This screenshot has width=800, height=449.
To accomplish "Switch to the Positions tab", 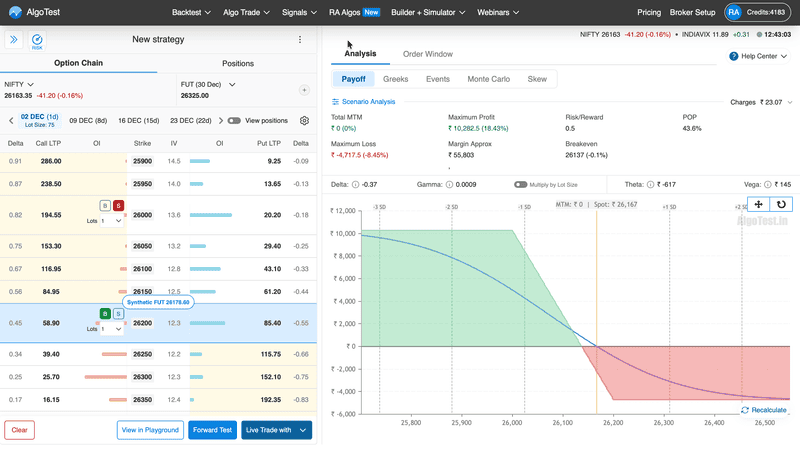I will click(x=237, y=63).
